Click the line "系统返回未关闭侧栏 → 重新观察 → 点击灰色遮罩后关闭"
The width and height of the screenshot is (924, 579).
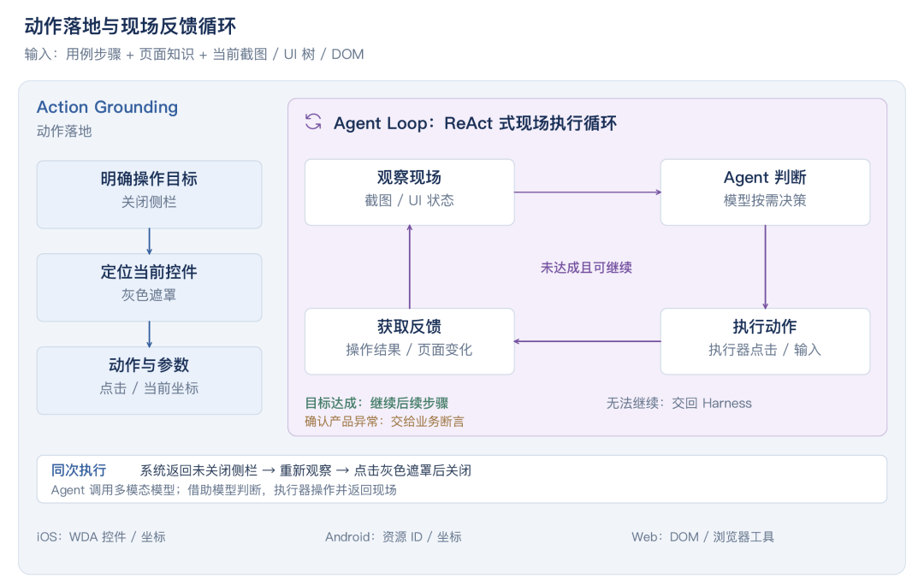tap(305, 470)
